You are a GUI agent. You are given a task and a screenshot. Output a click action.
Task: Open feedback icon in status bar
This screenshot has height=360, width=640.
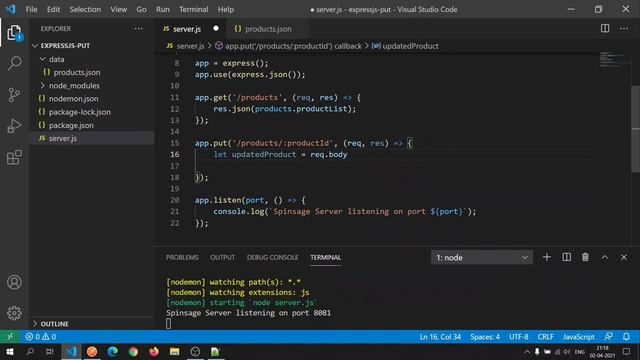tap(608, 337)
